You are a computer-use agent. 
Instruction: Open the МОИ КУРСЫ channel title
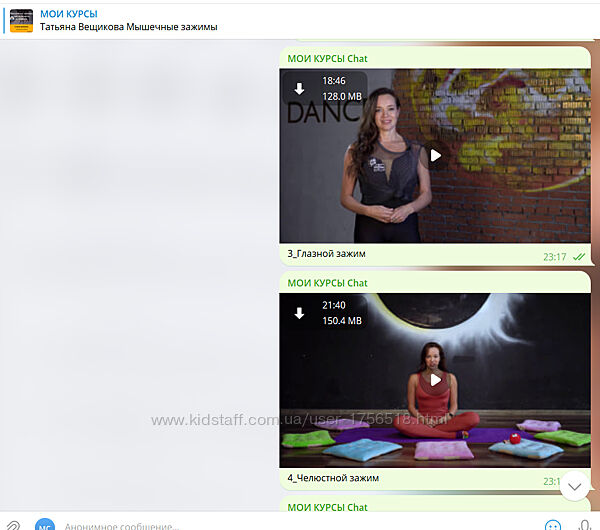click(x=69, y=14)
